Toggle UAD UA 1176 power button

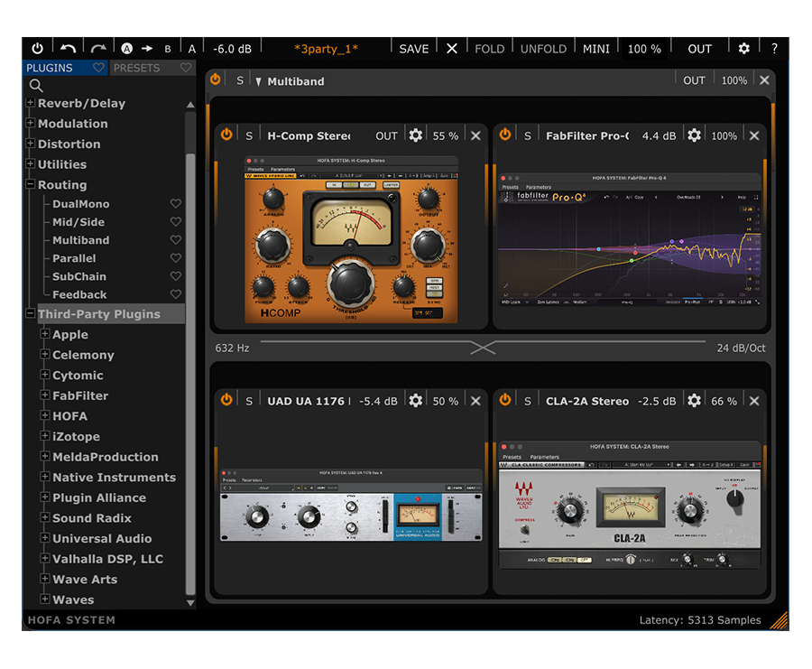point(226,400)
